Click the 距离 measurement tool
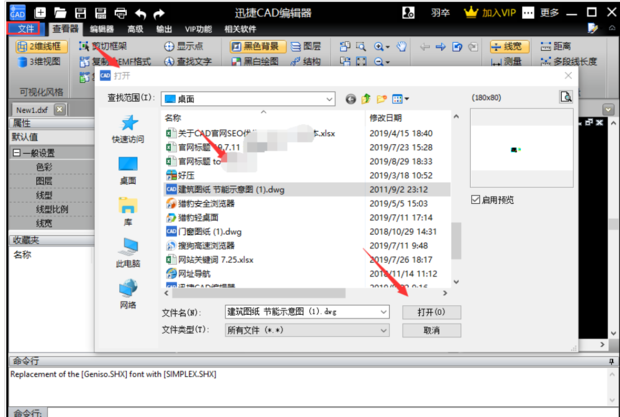The image size is (620, 417). click(555, 46)
